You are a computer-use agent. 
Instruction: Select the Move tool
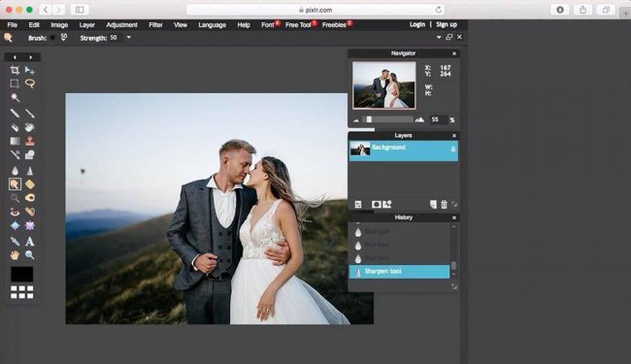tap(29, 71)
